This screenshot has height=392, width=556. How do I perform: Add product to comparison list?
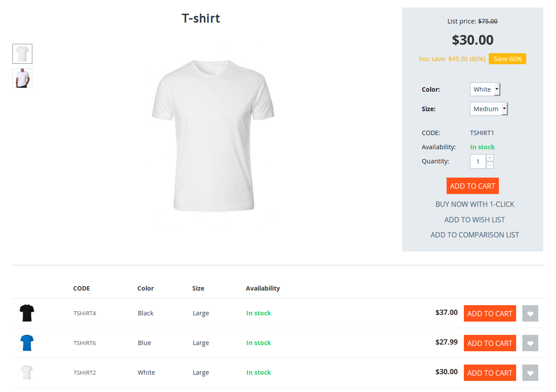tap(475, 235)
